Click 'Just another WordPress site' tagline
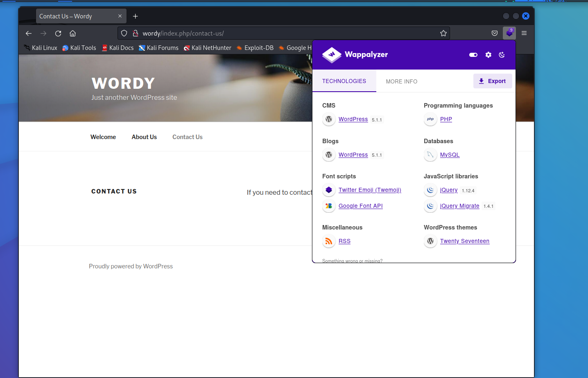The image size is (588, 378). pos(134,97)
